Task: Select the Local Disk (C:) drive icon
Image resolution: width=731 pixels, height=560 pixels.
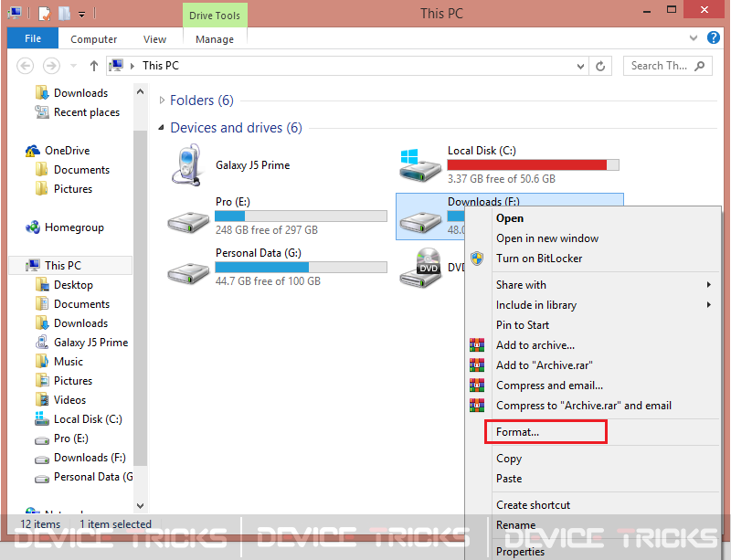Action: click(x=420, y=165)
